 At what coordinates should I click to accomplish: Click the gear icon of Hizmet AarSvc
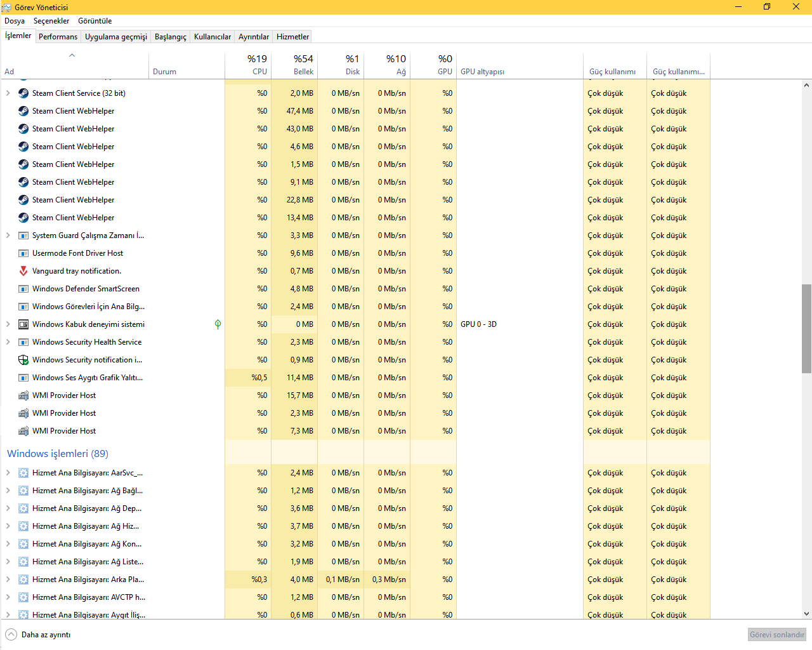[x=23, y=473]
